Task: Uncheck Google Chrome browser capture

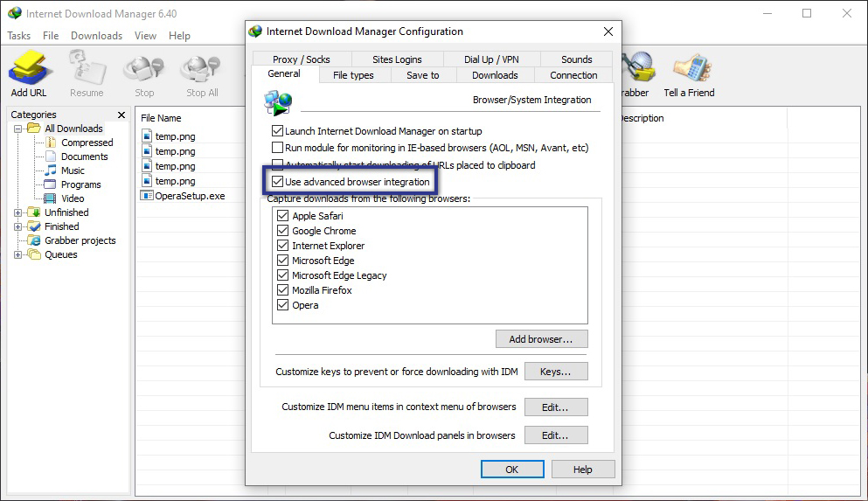Action: pos(283,231)
